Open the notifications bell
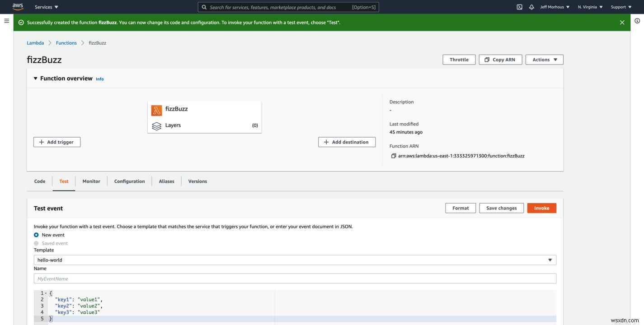 tap(531, 7)
